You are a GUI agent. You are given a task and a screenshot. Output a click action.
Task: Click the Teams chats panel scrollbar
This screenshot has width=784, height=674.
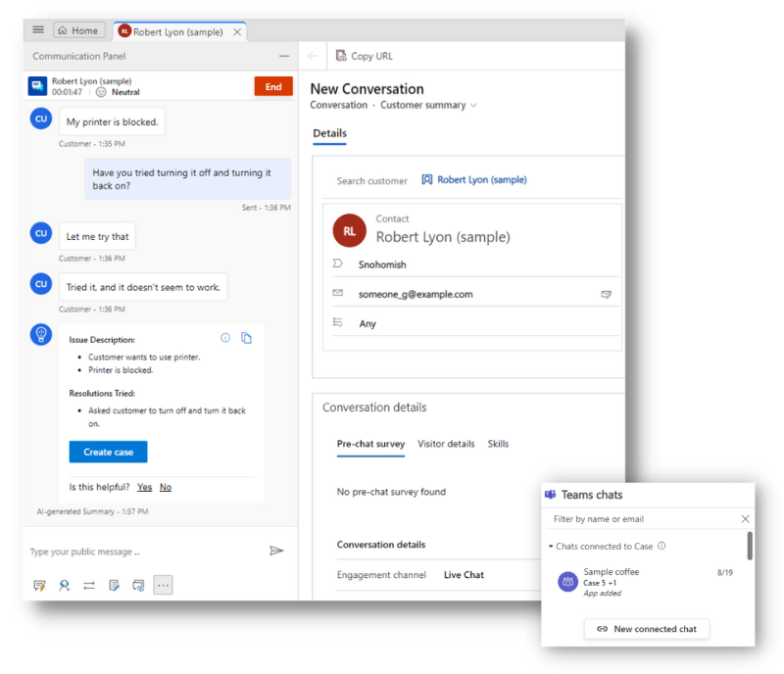coord(750,547)
